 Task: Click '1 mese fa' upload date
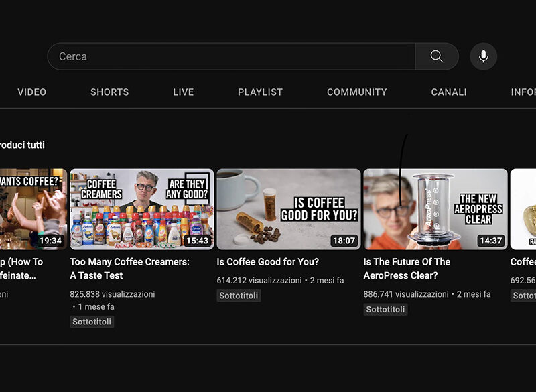coord(96,306)
